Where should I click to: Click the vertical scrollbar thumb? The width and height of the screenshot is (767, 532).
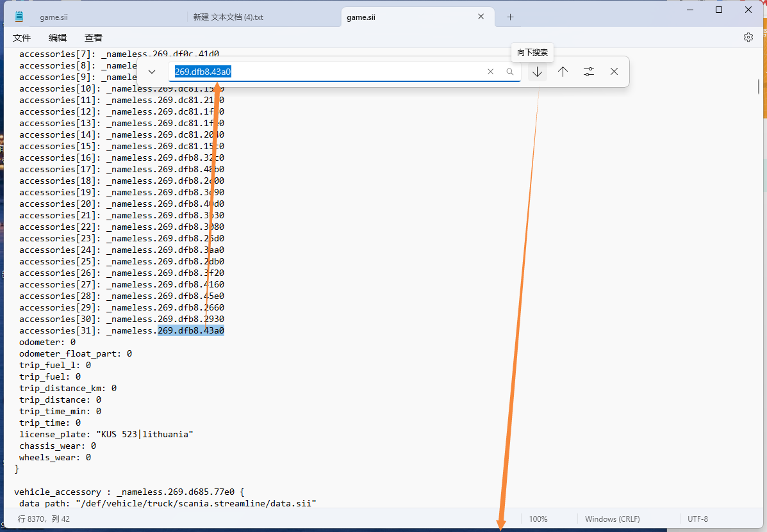point(759,86)
